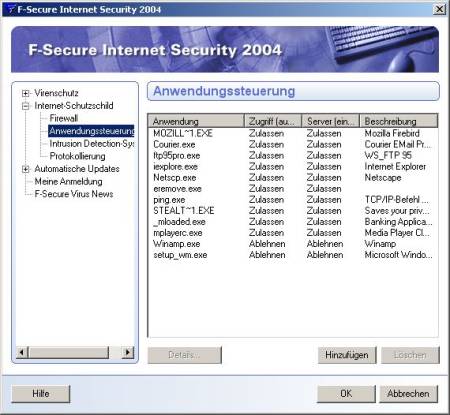The height and width of the screenshot is (415, 450).
Task: Confirm with the OK button
Action: tap(346, 394)
